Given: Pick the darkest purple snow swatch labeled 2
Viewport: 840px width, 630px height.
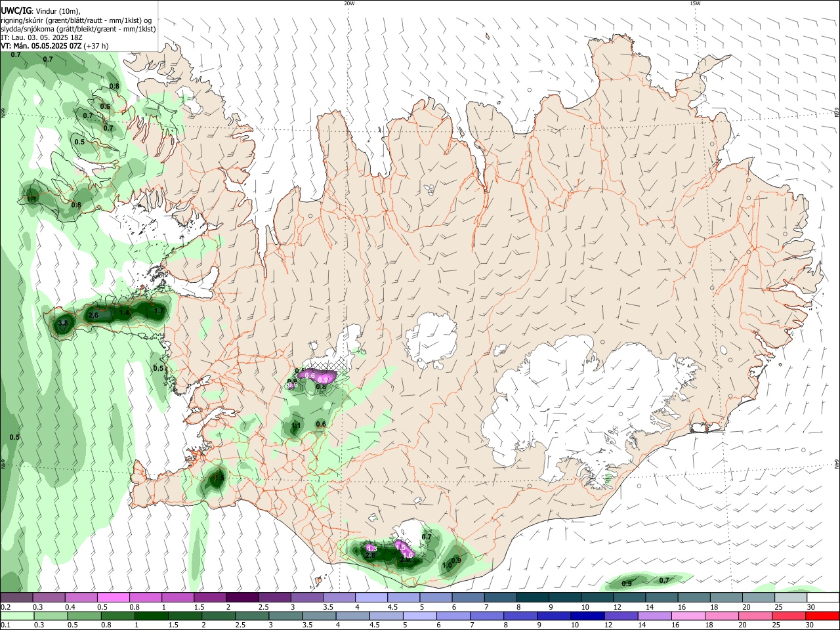Looking at the screenshot, I should (x=242, y=597).
